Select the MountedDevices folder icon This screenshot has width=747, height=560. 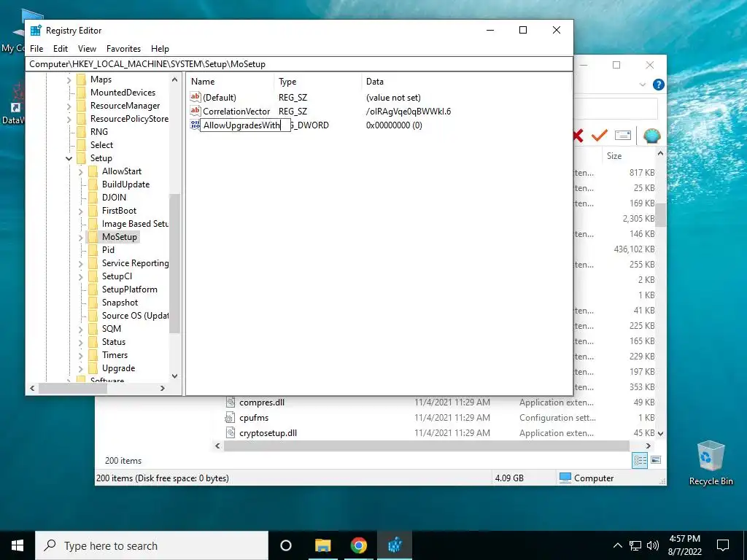pos(81,93)
